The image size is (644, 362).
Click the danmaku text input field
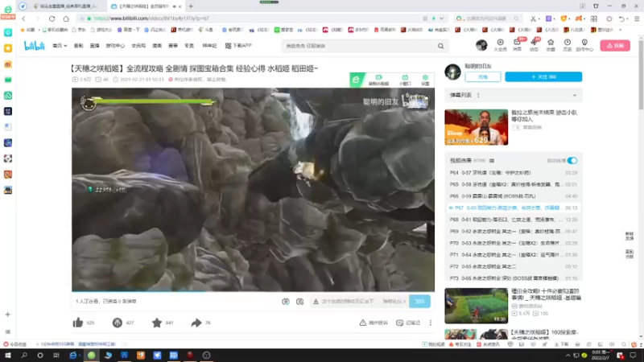pos(348,301)
